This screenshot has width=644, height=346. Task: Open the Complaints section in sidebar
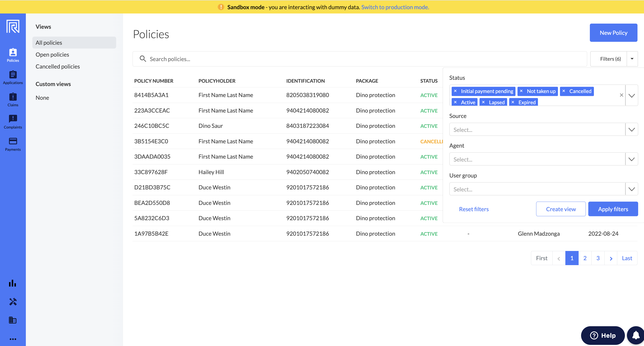[13, 122]
